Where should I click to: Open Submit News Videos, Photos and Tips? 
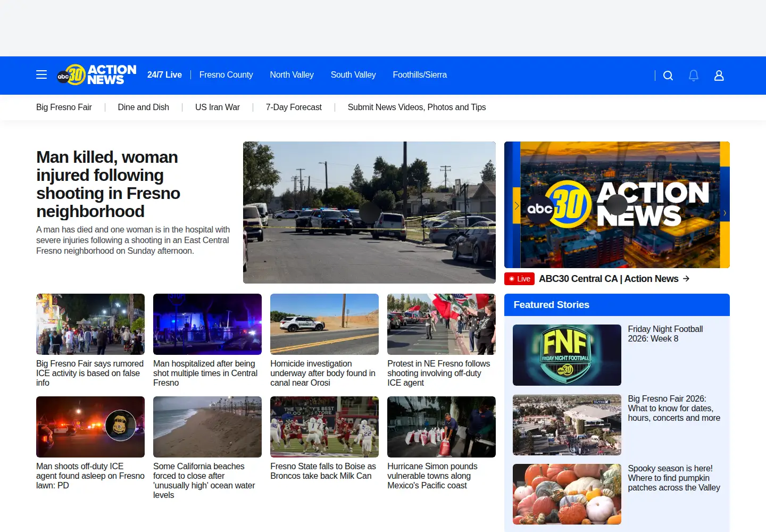[417, 107]
